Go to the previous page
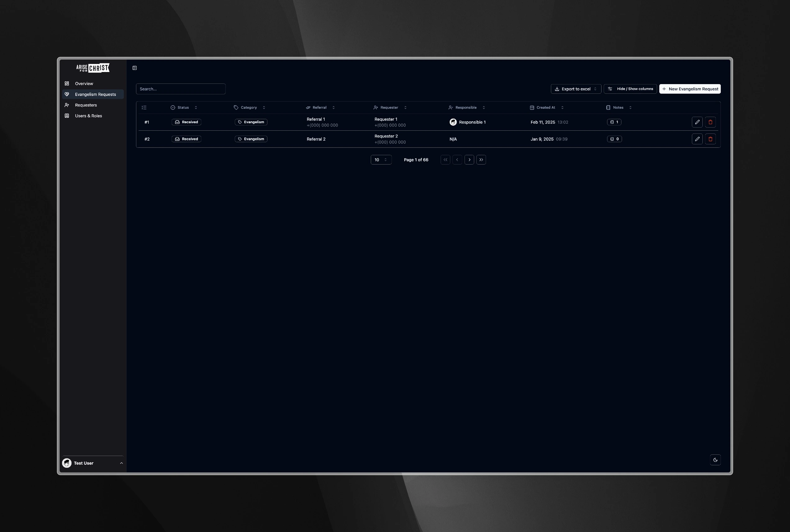Image resolution: width=790 pixels, height=532 pixels. pyautogui.click(x=457, y=160)
